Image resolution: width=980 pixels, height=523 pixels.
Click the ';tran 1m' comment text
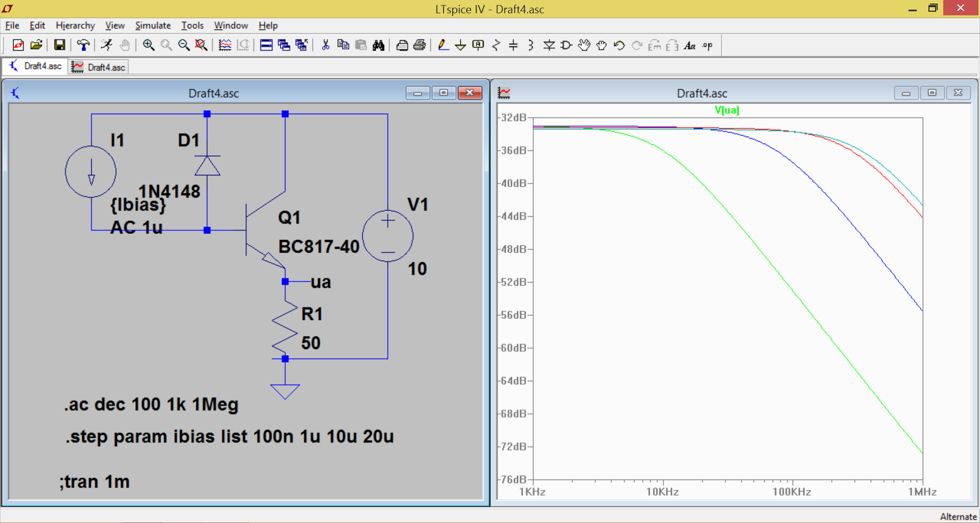tap(94, 481)
